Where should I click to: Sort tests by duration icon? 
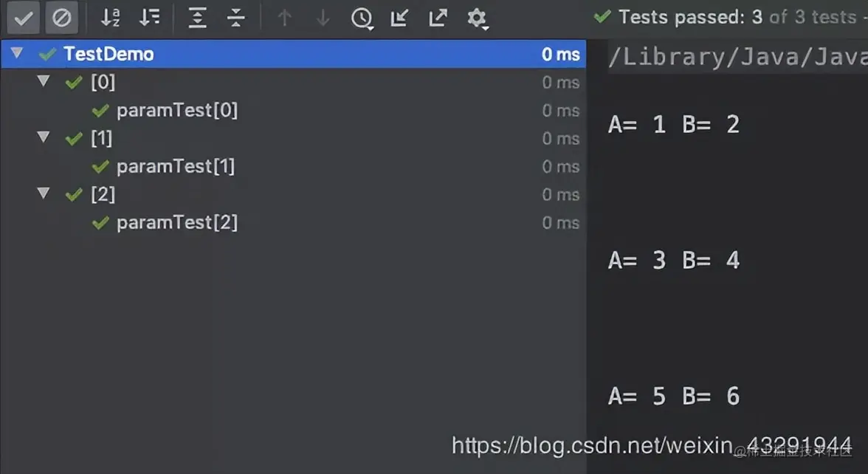pos(149,18)
